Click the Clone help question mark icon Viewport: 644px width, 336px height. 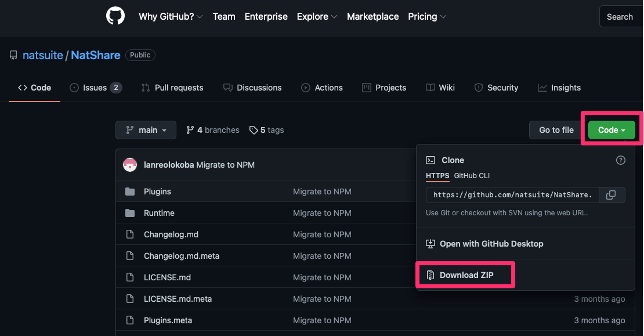[621, 160]
